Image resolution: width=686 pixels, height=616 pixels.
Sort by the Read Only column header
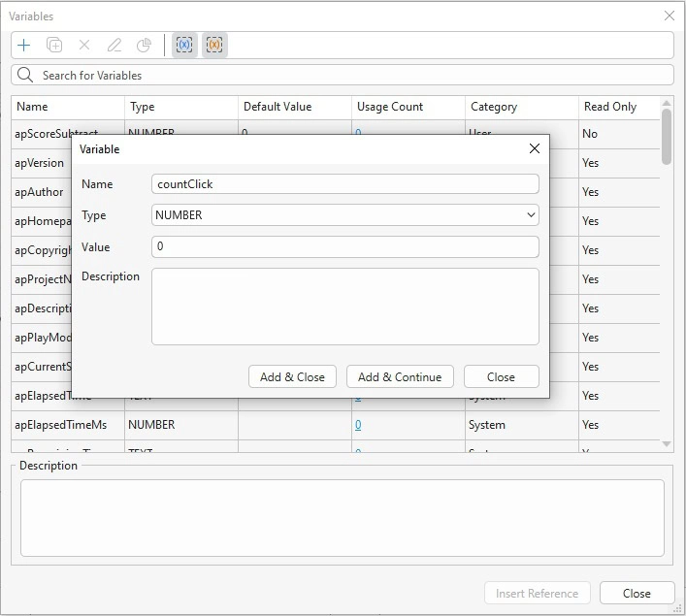tap(609, 107)
